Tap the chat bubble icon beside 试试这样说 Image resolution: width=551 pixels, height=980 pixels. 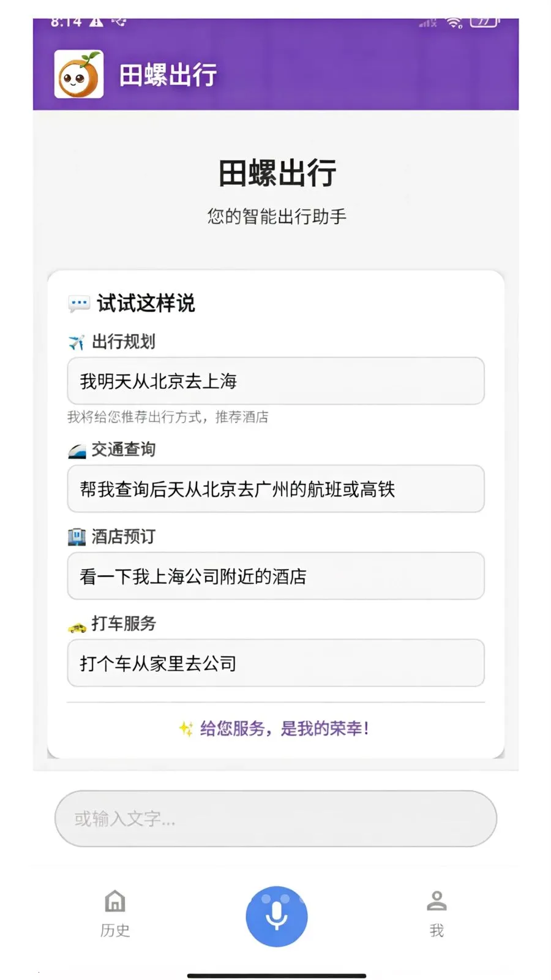(x=79, y=304)
